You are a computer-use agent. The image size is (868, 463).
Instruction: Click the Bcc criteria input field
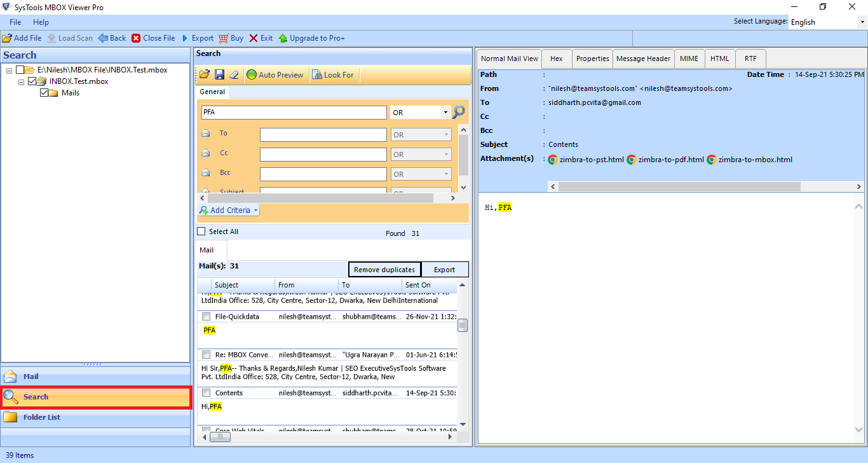tap(323, 174)
